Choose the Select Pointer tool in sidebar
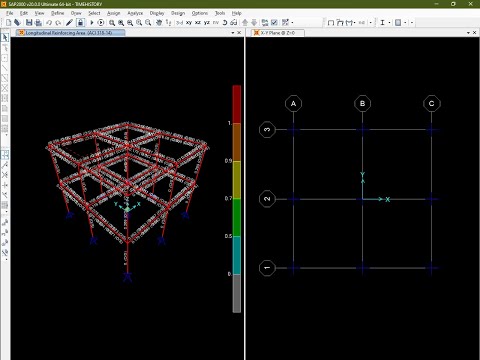This screenshot has height=360, width=480. 5,37
